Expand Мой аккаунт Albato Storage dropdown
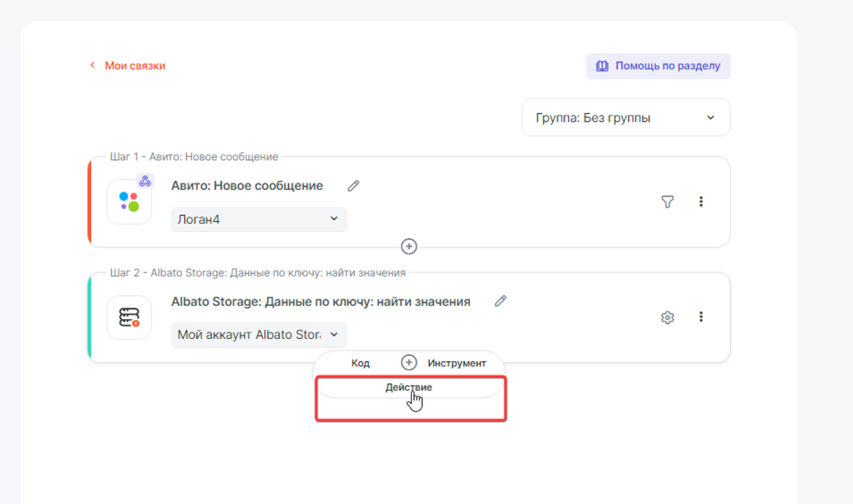The width and height of the screenshot is (853, 504). point(258,335)
